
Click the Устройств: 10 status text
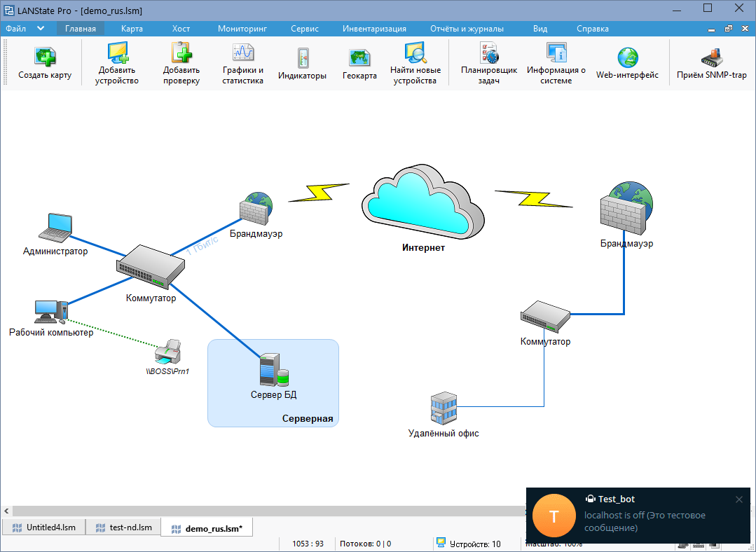(x=475, y=544)
